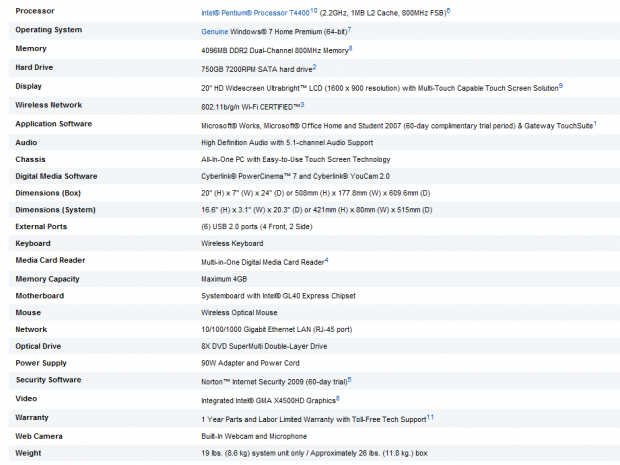Screen dimensions: 620x465
Task: Click the Optical Drive label
Action: (x=38, y=346)
